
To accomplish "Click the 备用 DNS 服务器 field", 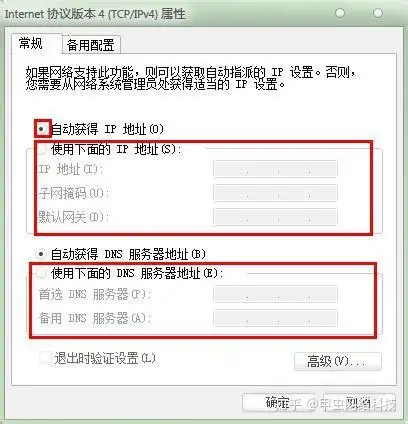I will point(275,318).
